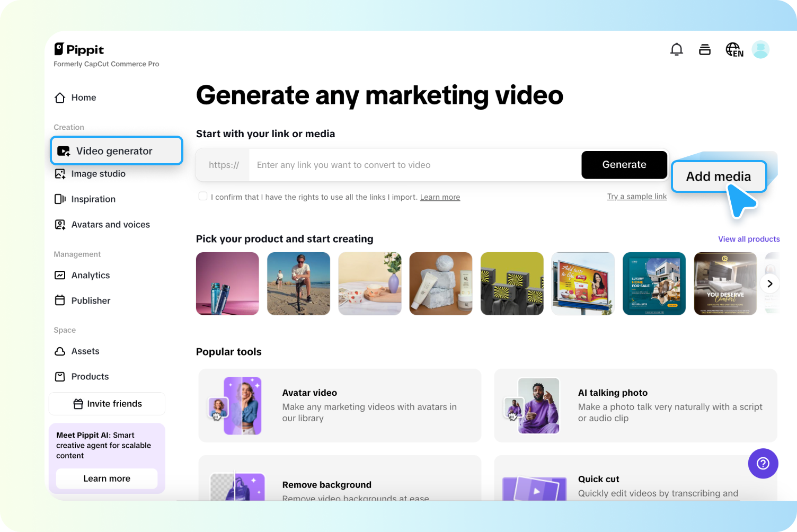Expand more products with the right arrow
797x532 pixels.
pos(769,283)
